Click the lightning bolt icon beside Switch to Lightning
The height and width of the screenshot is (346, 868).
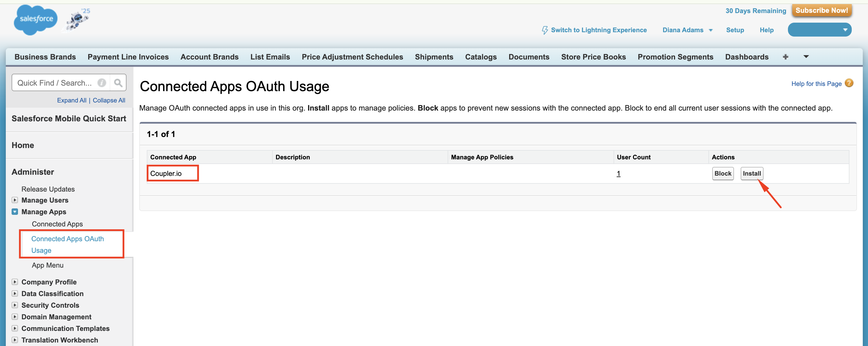click(545, 30)
